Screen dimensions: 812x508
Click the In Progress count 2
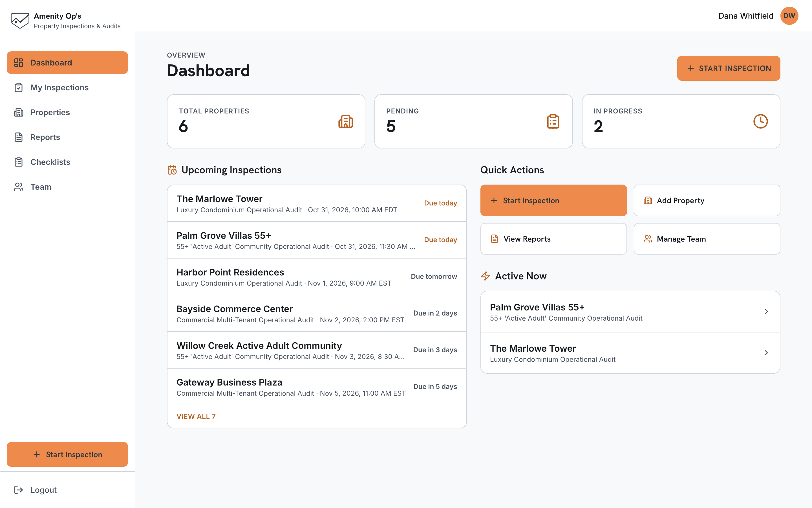[598, 126]
